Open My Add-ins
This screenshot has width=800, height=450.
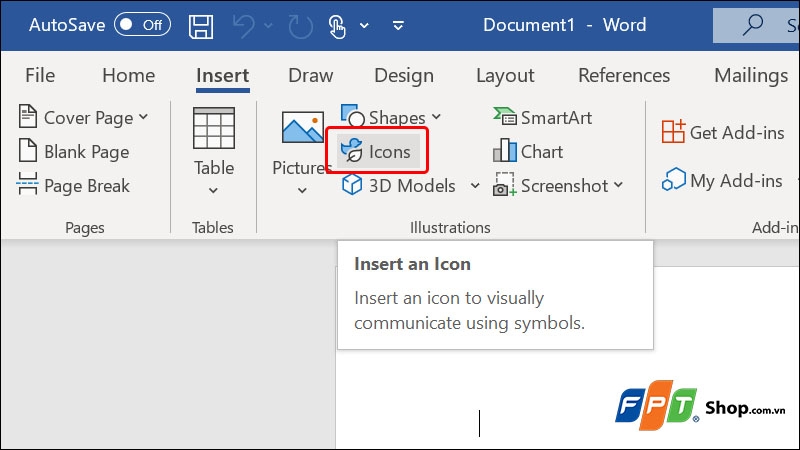722,180
